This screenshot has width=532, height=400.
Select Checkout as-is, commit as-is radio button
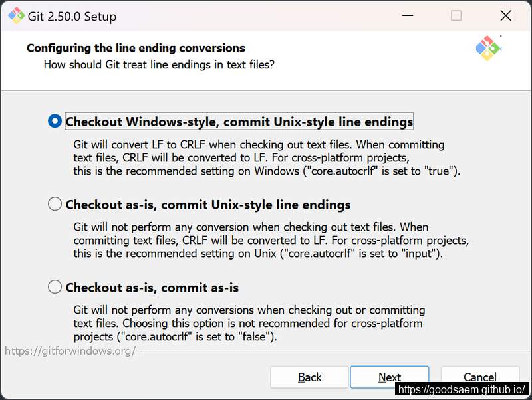point(55,287)
